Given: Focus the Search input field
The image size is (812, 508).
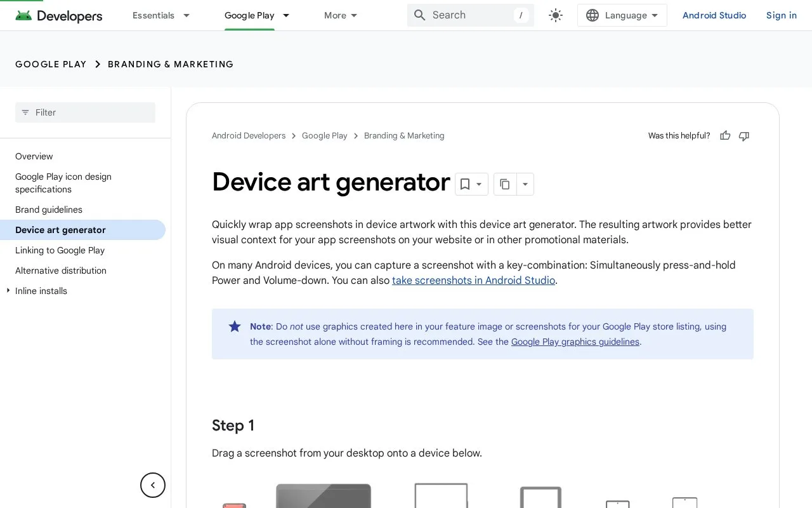Looking at the screenshot, I should pos(471,15).
